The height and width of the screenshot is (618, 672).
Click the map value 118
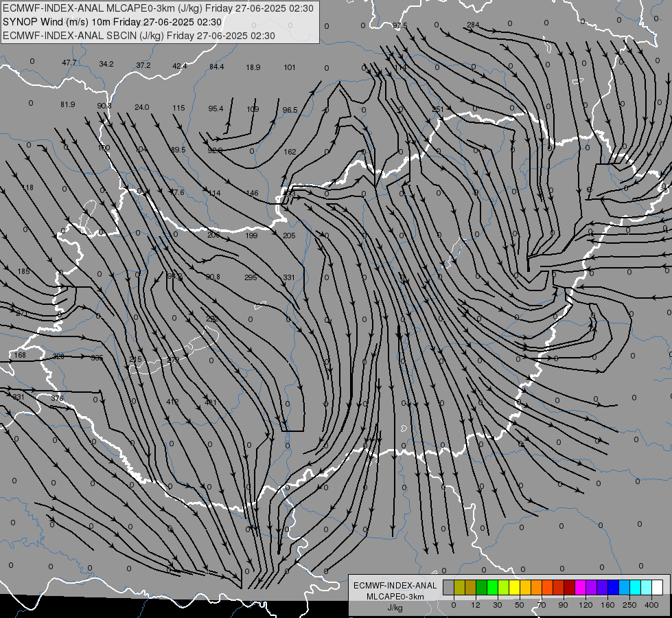tap(27, 188)
